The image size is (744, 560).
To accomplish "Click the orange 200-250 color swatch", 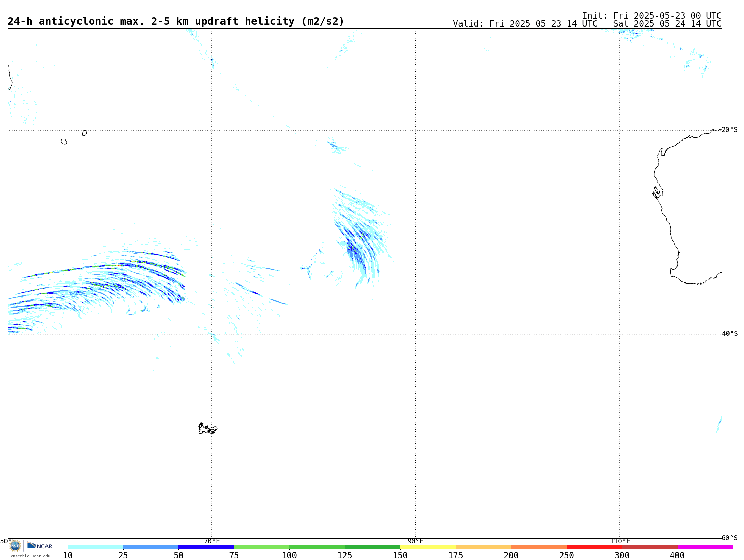I will tap(539, 547).
